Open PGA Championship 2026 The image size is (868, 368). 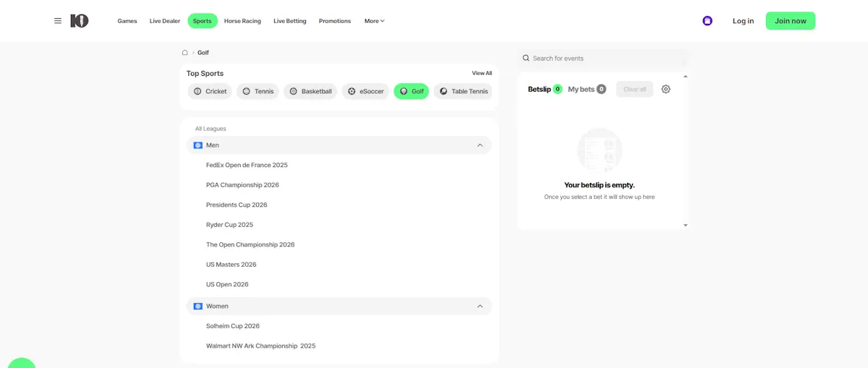(242, 185)
